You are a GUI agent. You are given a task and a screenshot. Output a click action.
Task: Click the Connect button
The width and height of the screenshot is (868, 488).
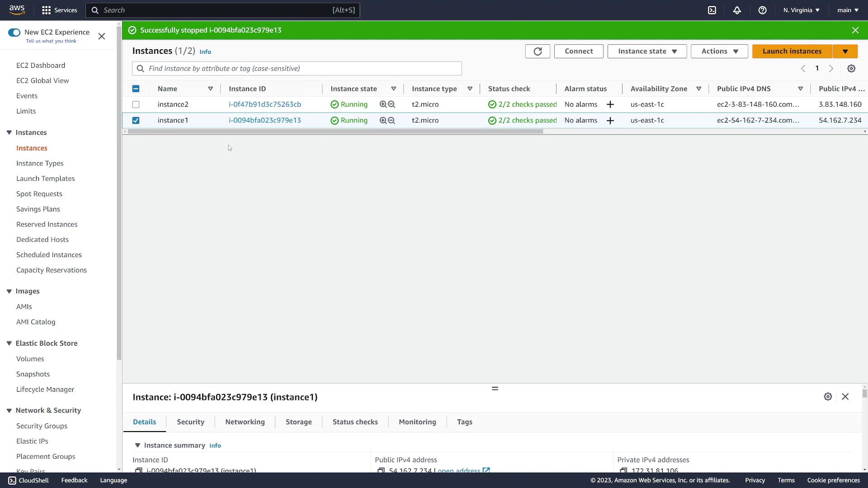[579, 52]
